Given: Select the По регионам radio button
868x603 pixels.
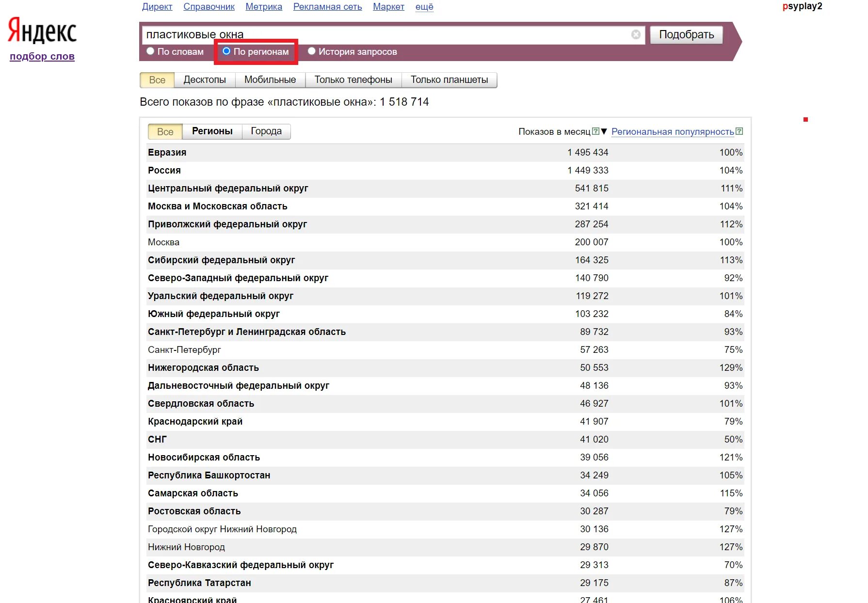Looking at the screenshot, I should pyautogui.click(x=226, y=51).
